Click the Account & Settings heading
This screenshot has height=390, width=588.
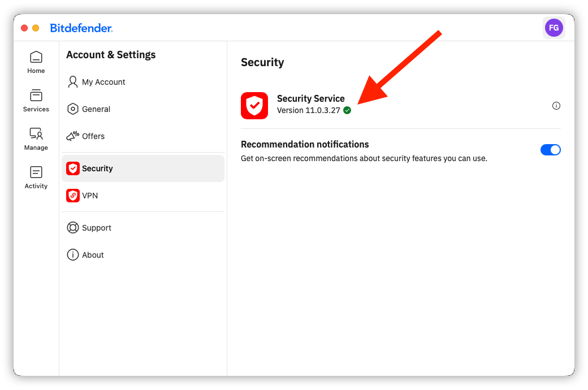[x=111, y=55]
